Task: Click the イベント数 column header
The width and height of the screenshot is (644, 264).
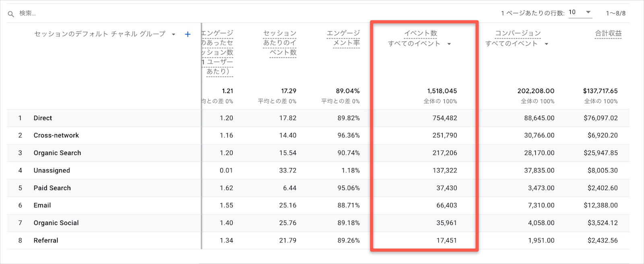Action: coord(420,33)
